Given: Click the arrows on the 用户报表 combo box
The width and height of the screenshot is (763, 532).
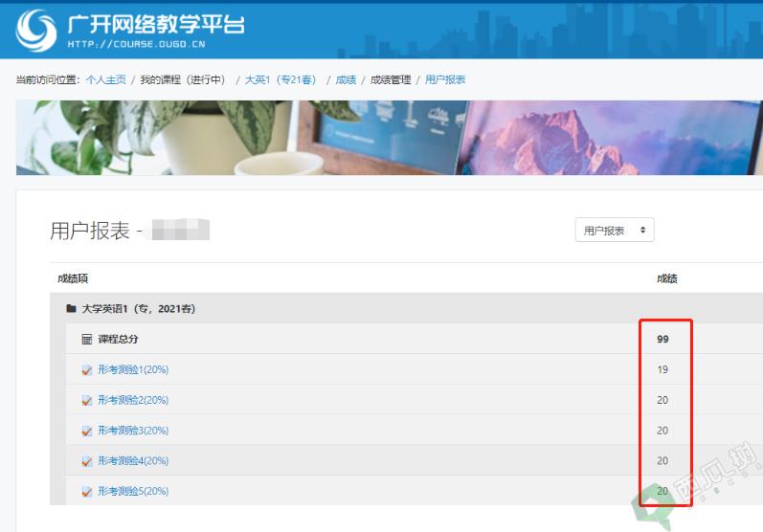Looking at the screenshot, I should tap(642, 230).
